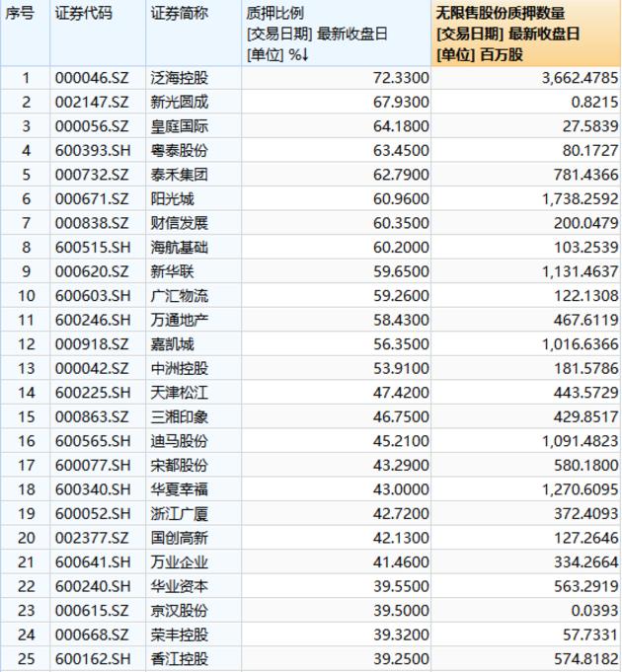
Task: Click quantity value 1,738.2592
Action: click(580, 199)
